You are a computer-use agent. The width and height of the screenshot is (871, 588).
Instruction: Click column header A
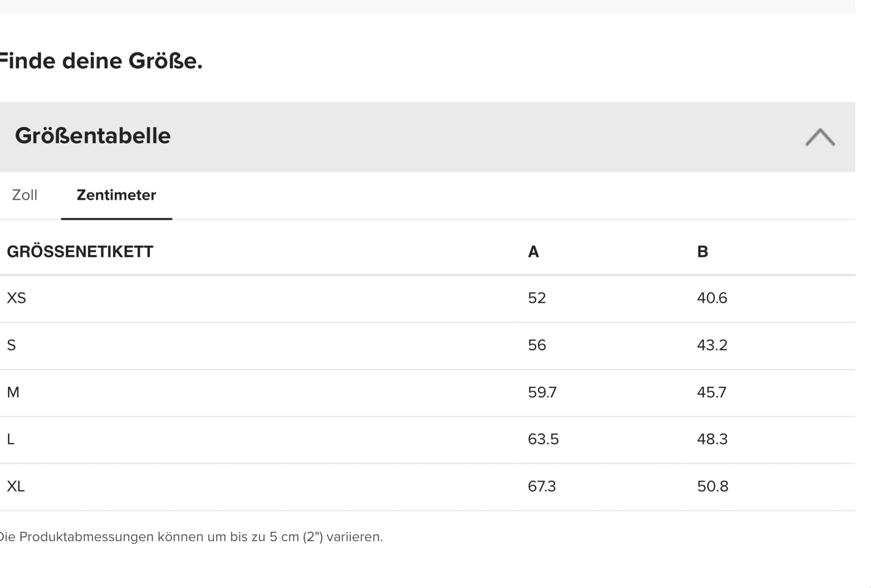tap(534, 252)
